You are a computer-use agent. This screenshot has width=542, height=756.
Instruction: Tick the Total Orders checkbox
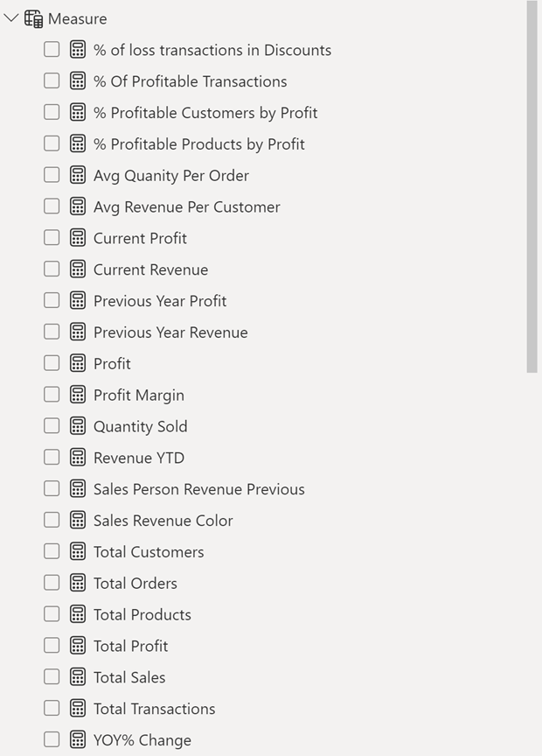[52, 583]
